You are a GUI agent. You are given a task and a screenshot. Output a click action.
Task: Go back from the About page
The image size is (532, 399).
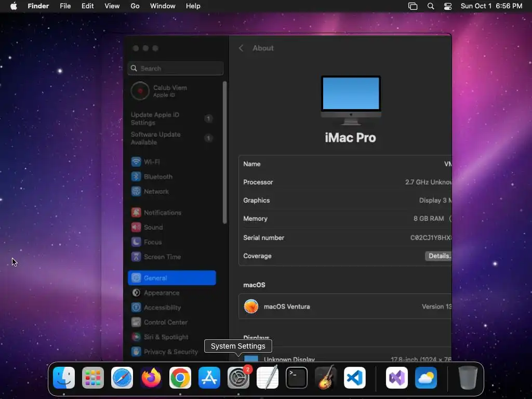pyautogui.click(x=241, y=48)
